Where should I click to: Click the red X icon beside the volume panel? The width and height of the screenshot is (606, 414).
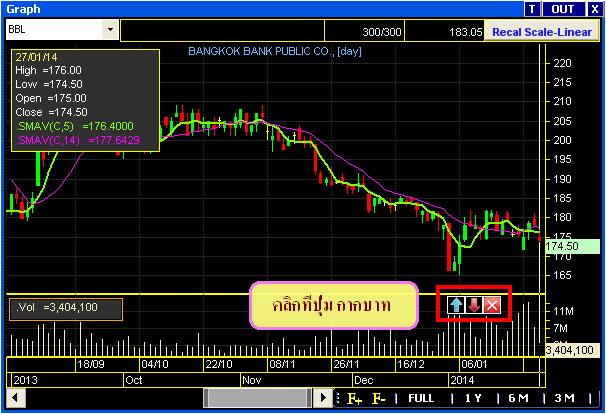[x=492, y=305]
